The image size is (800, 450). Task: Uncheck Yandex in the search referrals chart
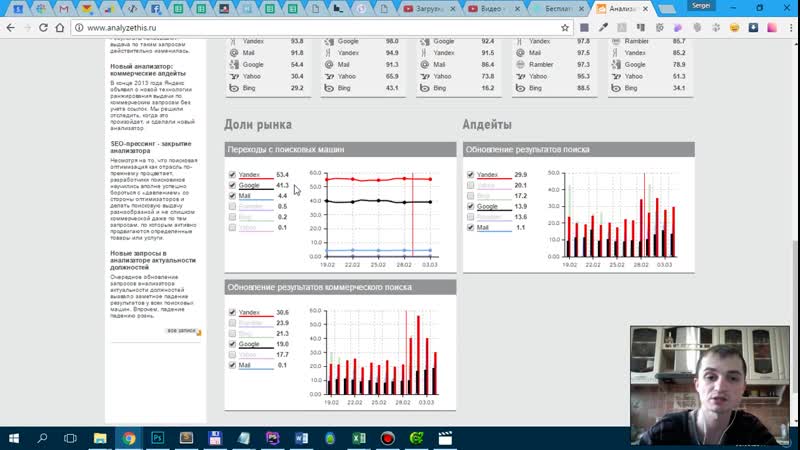coord(232,174)
